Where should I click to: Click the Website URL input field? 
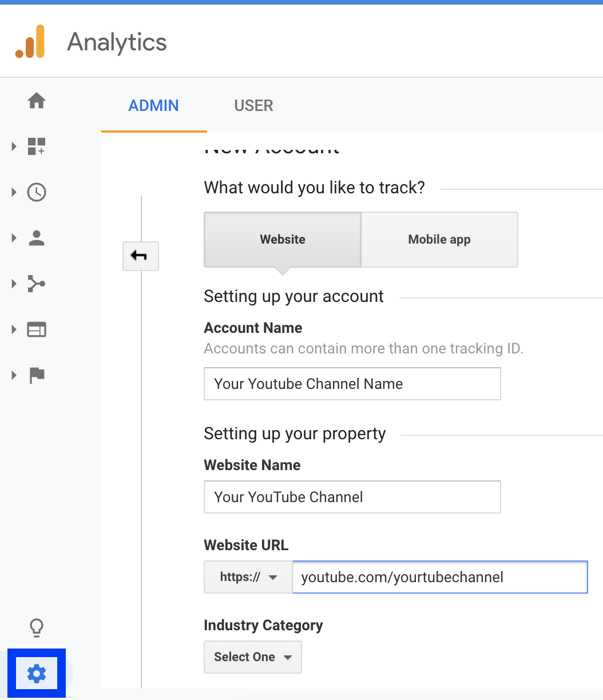point(440,577)
